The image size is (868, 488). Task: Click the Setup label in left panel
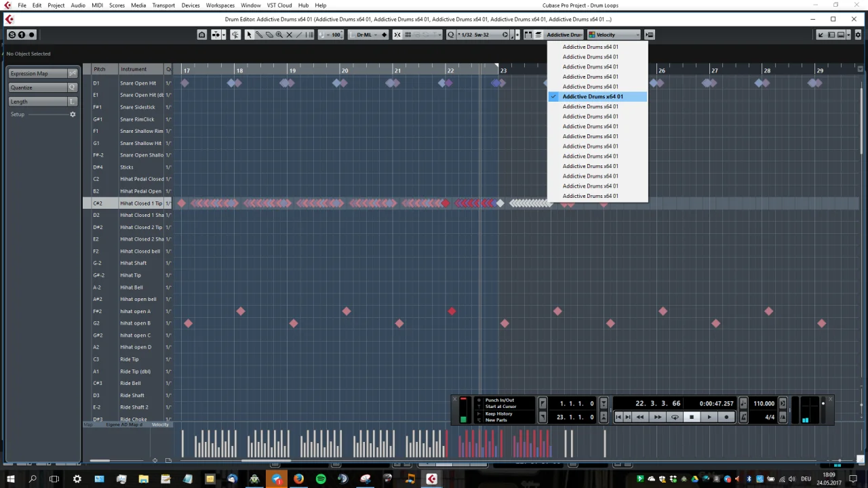point(18,114)
